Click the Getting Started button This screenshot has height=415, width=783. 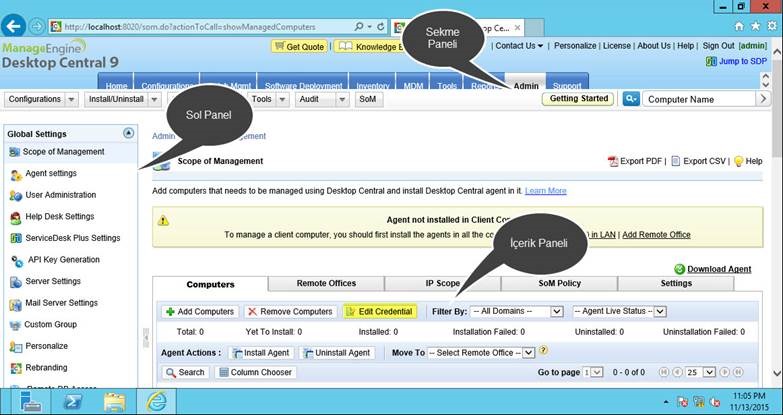(578, 99)
